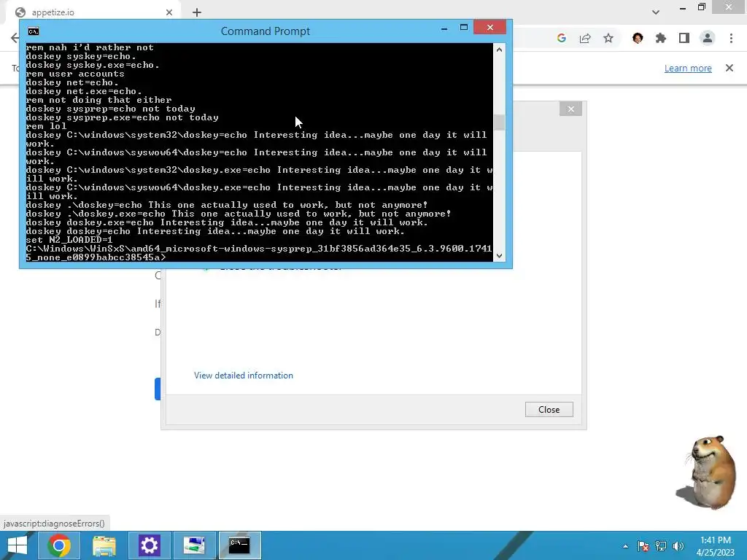747x560 pixels.
Task: Open Chrome three-dot menu
Action: (731, 38)
